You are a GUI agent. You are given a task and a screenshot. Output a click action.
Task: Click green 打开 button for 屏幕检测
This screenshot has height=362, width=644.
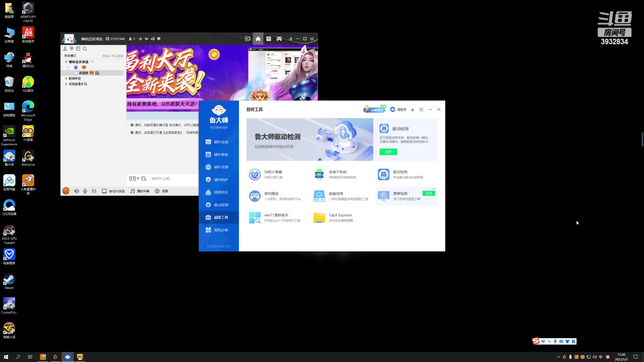tap(429, 193)
